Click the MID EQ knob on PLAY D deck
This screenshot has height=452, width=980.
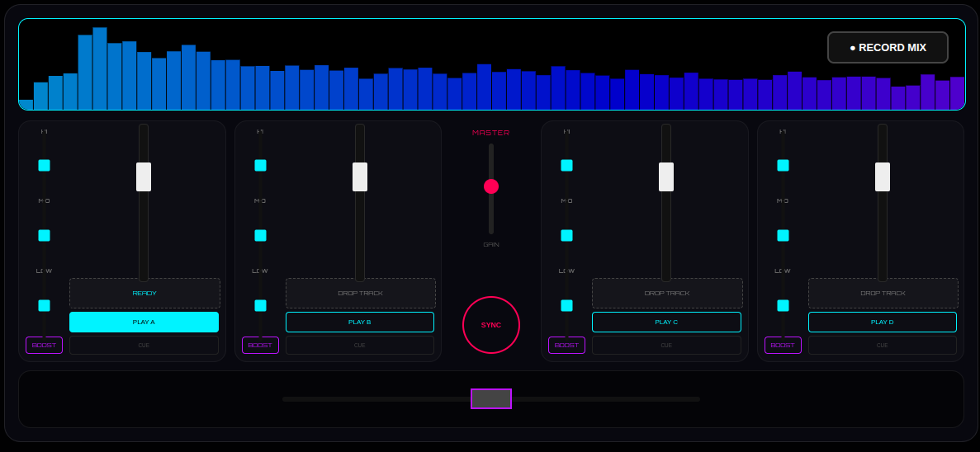click(x=784, y=235)
